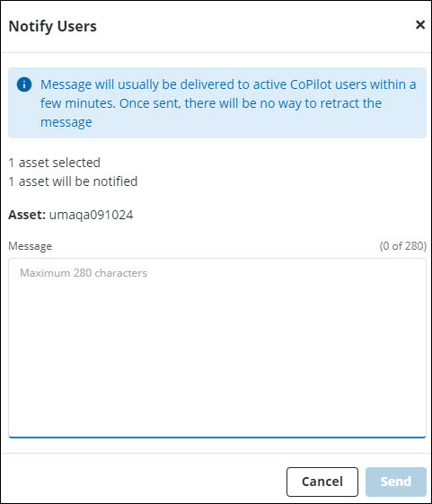
Task: Click the (0 of 280) character counter
Action: pyautogui.click(x=403, y=246)
